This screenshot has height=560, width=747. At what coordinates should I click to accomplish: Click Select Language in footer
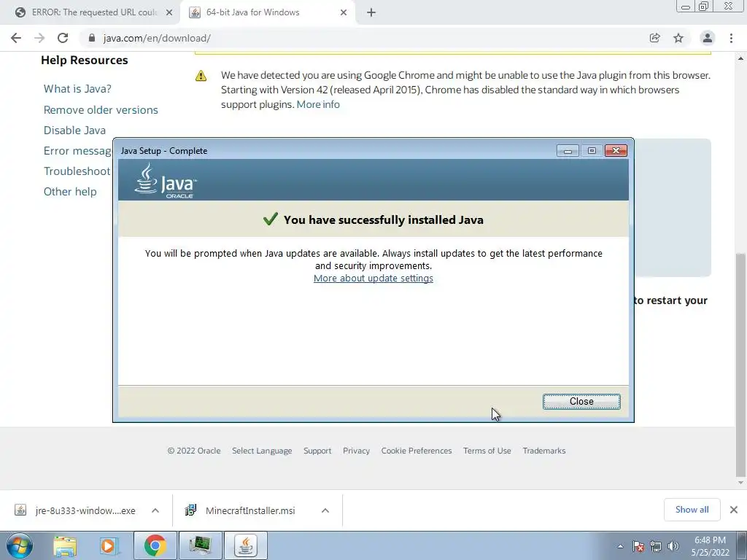tap(262, 451)
